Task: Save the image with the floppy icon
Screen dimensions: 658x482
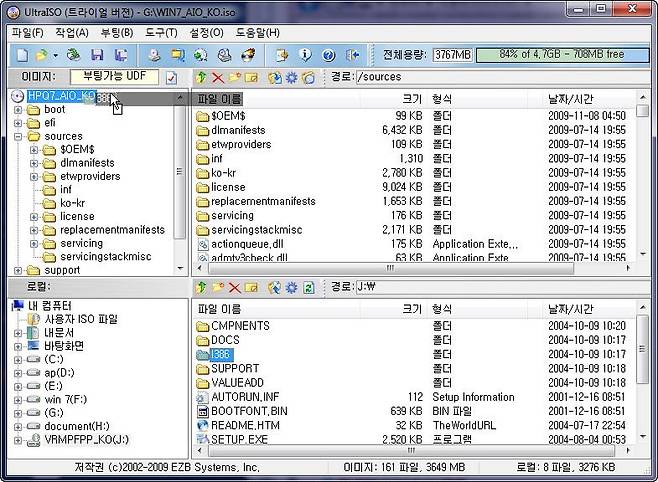Action: (x=97, y=55)
